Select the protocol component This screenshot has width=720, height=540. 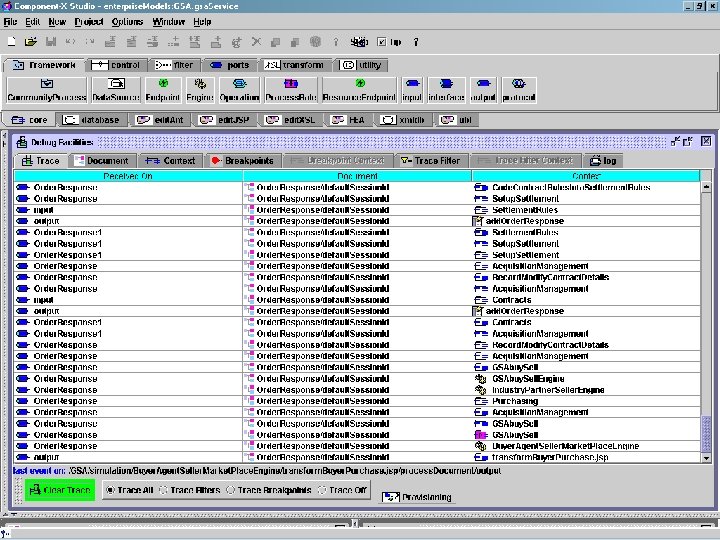click(x=518, y=90)
